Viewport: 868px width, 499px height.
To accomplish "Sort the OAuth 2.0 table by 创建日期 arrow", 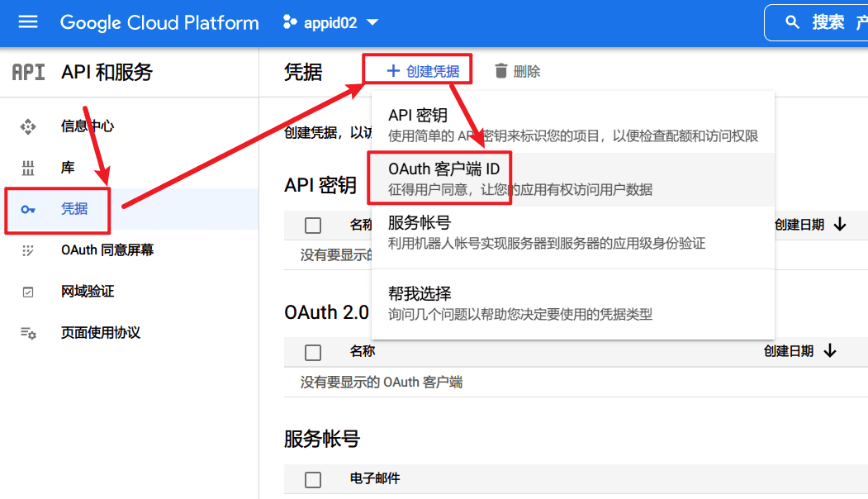I will [x=830, y=351].
